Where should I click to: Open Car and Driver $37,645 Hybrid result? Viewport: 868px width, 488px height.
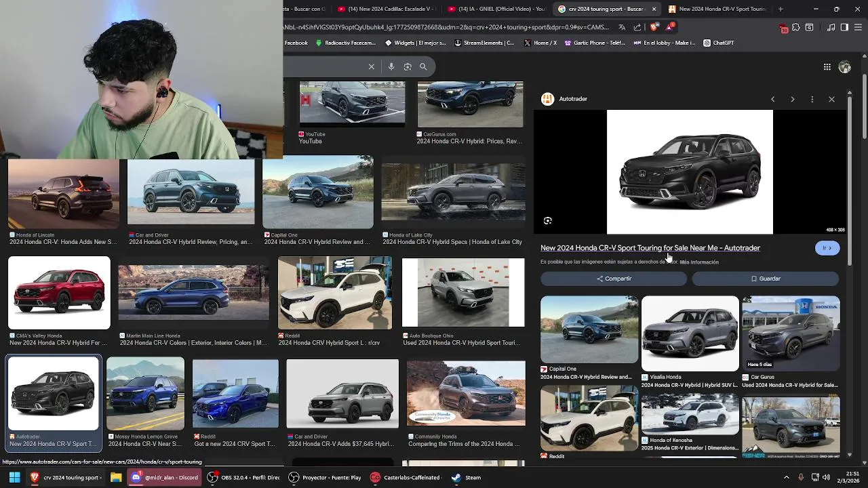pyautogui.click(x=342, y=394)
